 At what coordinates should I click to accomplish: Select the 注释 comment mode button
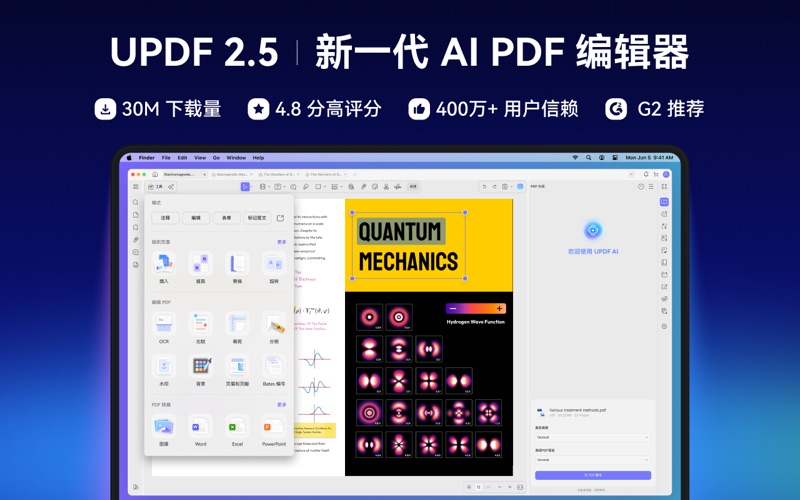[165, 218]
